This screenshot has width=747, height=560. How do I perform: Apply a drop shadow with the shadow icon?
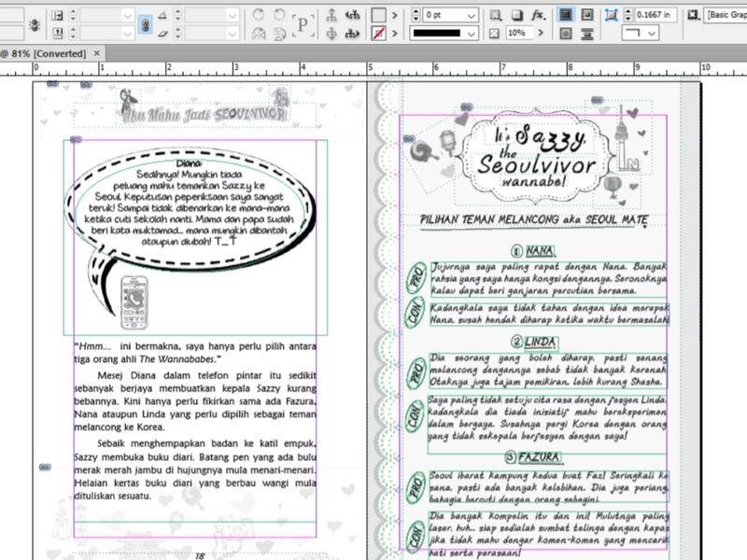(x=517, y=15)
